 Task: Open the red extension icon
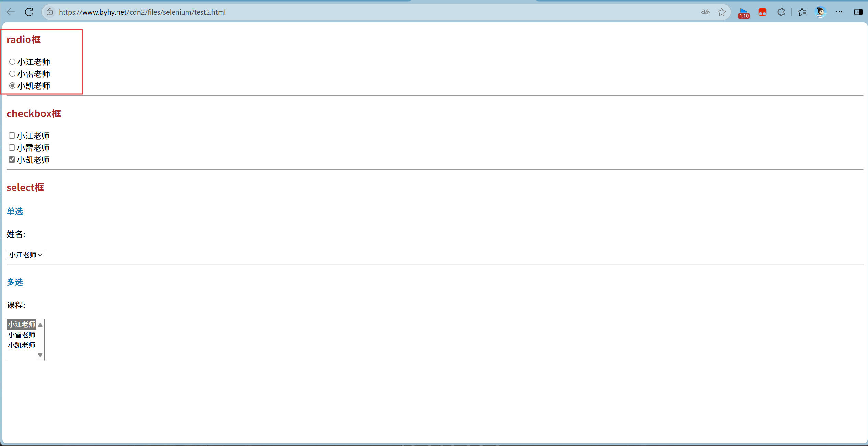coord(762,12)
